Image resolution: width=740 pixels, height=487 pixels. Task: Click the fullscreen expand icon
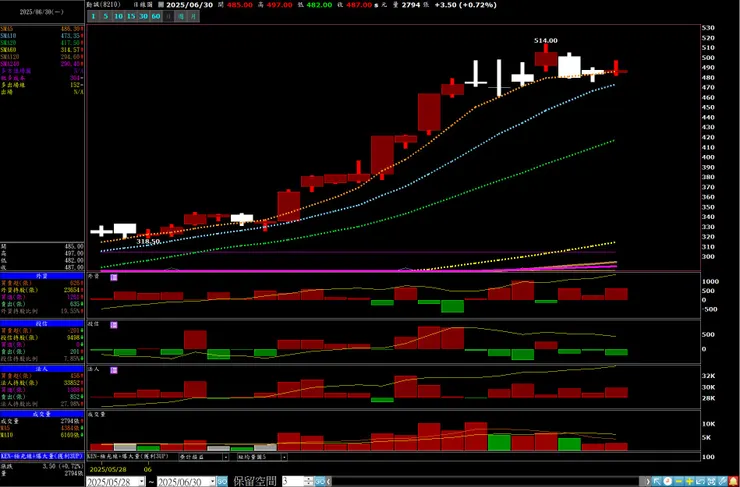tap(711, 481)
